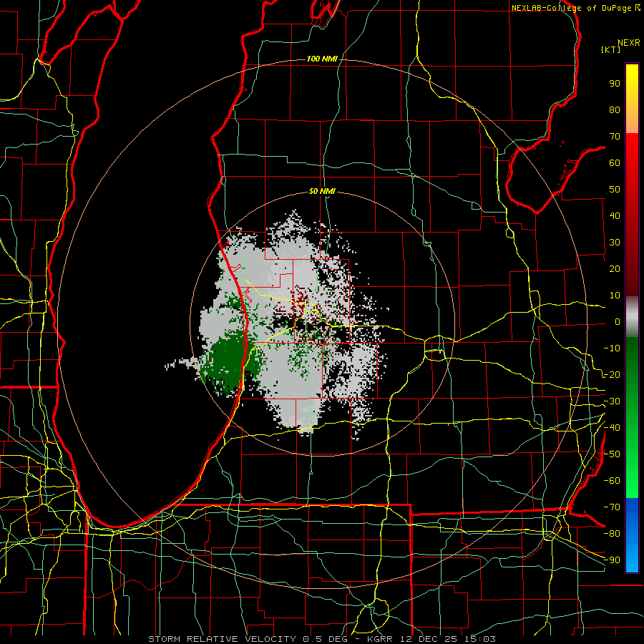Click the 20 value on the velocity scale

coord(615,268)
